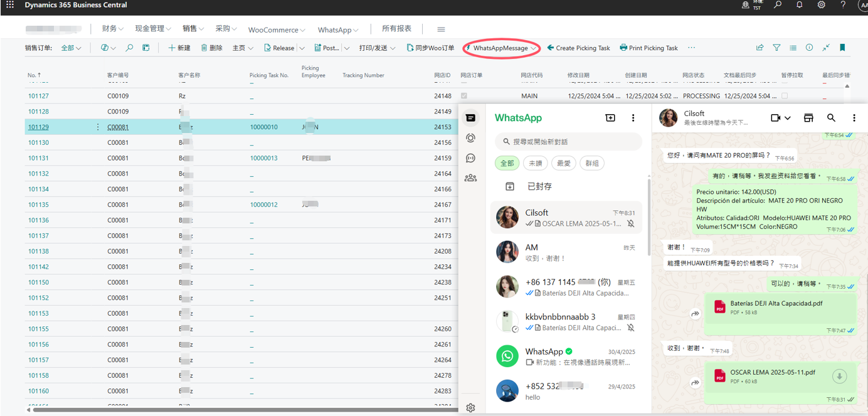Viewport: 868px width, 416px height.
Task: Open WhatsApp settings gear in sidebar
Action: pyautogui.click(x=470, y=408)
